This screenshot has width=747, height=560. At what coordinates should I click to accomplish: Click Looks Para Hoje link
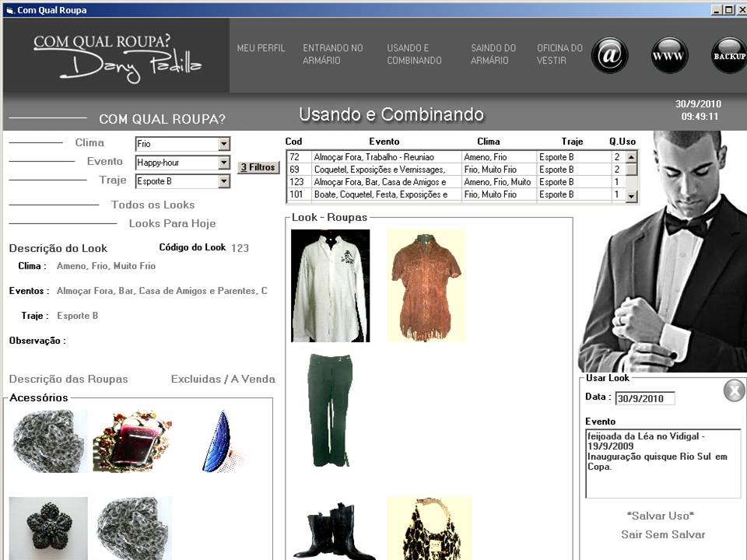click(x=173, y=223)
